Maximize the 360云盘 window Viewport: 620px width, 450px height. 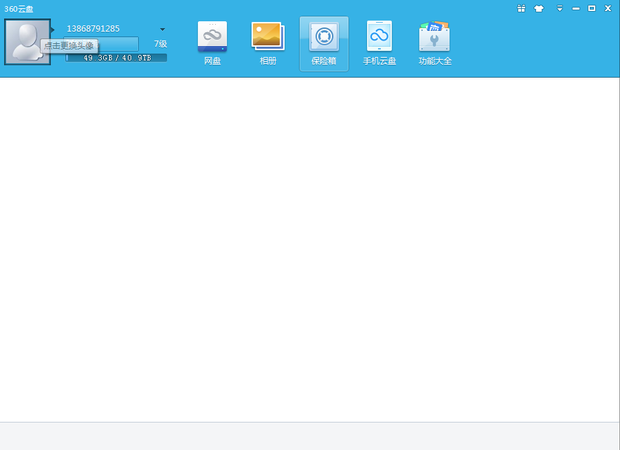pos(592,8)
